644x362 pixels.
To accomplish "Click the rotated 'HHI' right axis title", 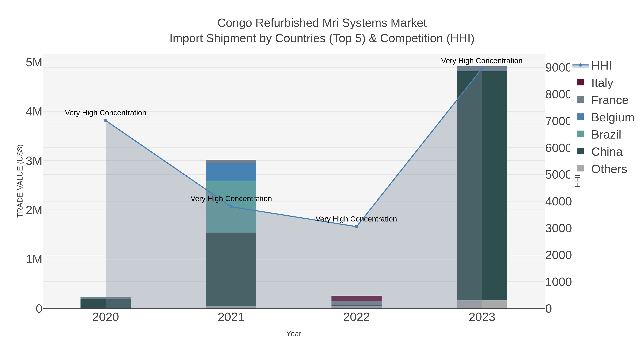I will click(x=577, y=181).
